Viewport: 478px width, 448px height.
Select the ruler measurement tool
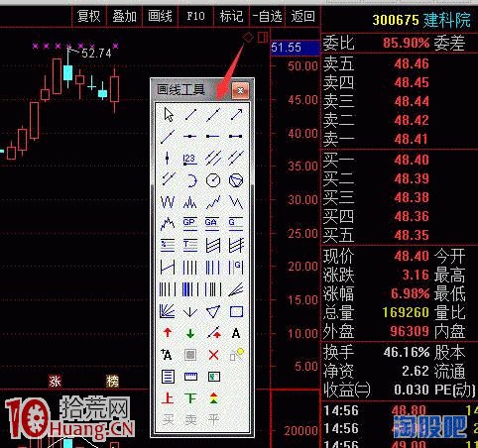tap(190, 377)
